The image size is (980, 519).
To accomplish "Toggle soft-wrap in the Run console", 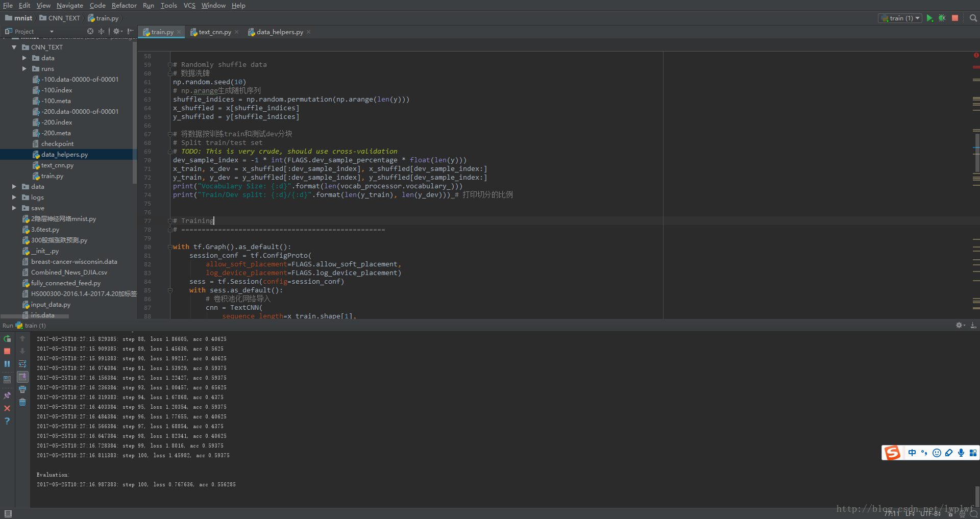I will coord(22,364).
